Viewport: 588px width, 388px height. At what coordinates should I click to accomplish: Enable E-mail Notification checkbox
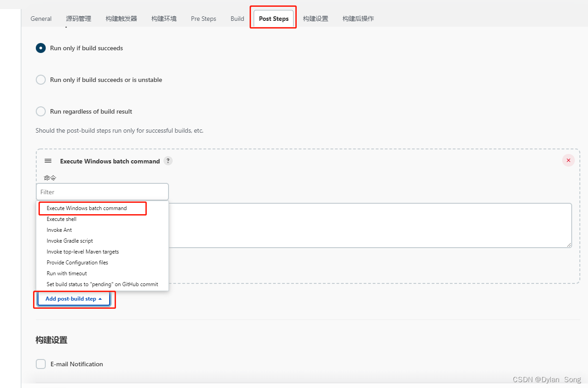41,364
